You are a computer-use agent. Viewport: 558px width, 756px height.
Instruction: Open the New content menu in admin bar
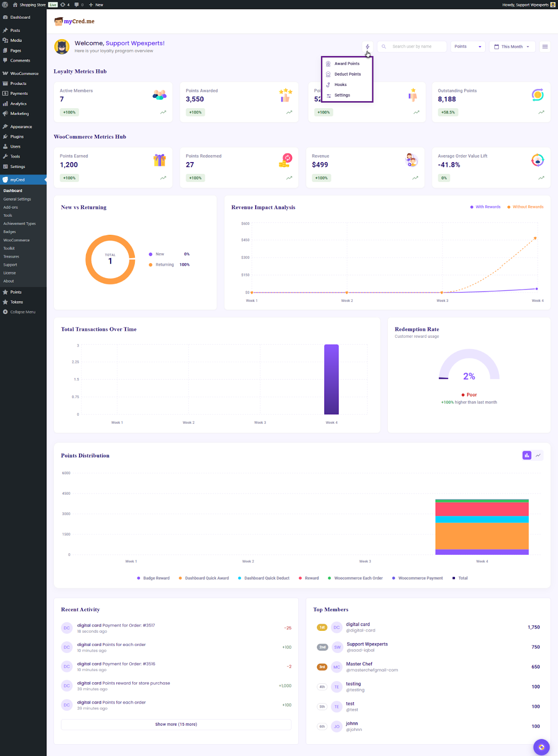click(96, 5)
